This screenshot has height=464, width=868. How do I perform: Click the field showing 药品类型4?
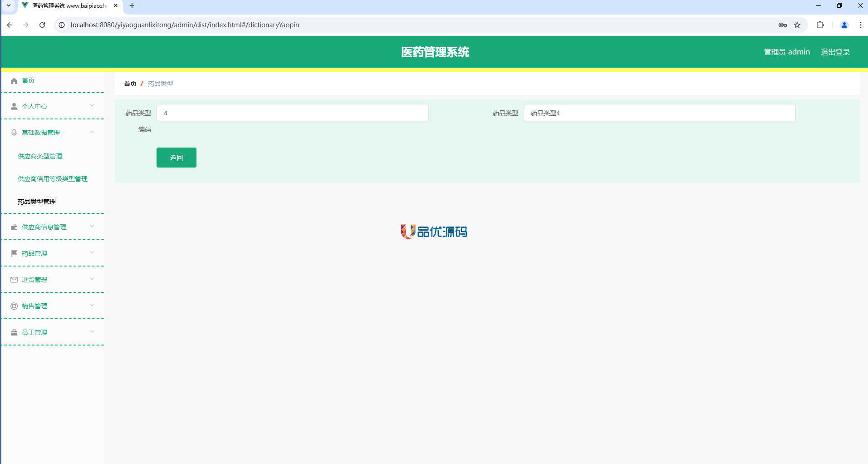tap(660, 113)
